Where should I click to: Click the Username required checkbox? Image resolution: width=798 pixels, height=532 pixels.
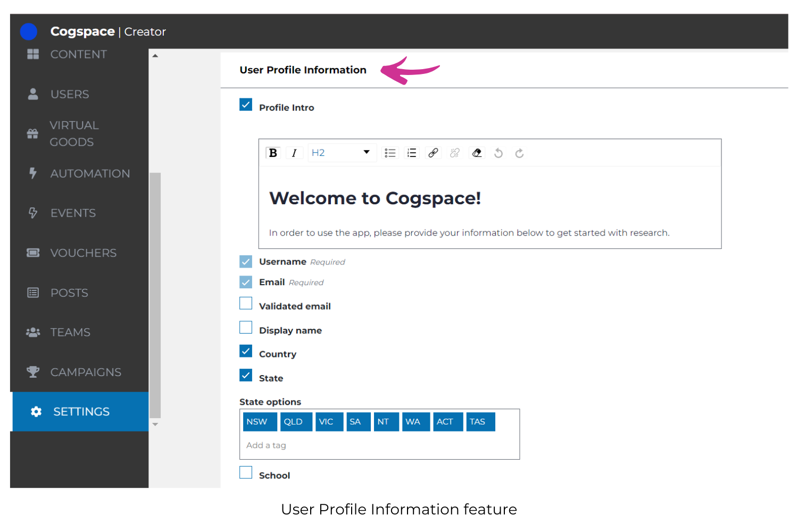tap(246, 262)
